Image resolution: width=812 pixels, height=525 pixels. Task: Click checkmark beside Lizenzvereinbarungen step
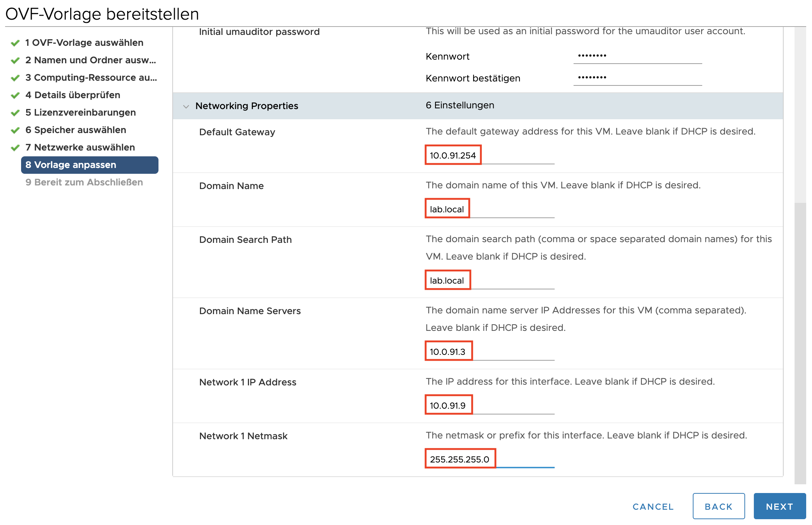point(15,113)
